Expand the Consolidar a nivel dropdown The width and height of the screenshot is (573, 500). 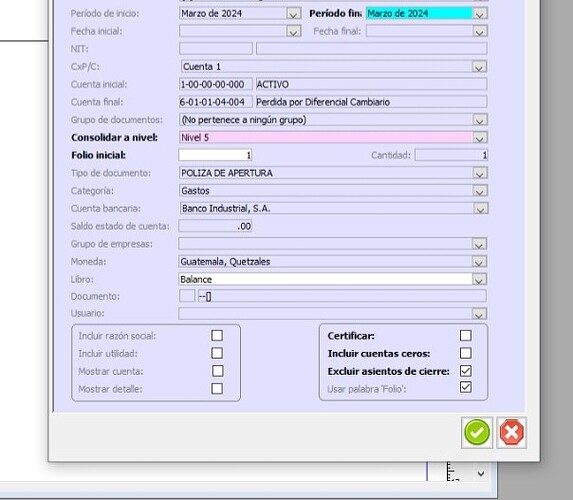(479, 138)
